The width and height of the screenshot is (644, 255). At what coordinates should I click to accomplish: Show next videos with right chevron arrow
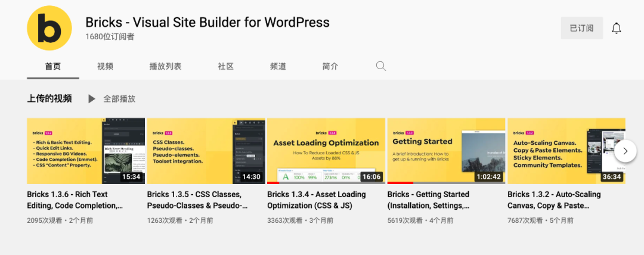[625, 151]
